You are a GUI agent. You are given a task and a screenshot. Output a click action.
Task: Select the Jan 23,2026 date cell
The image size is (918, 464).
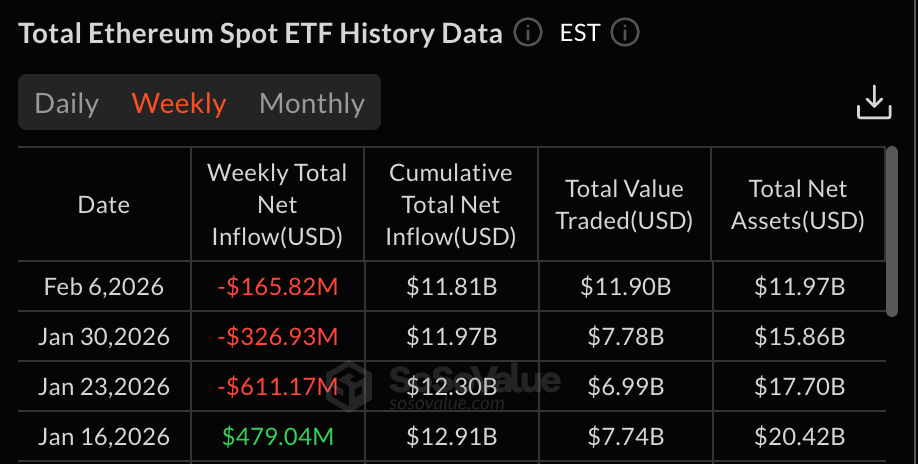[x=104, y=386]
